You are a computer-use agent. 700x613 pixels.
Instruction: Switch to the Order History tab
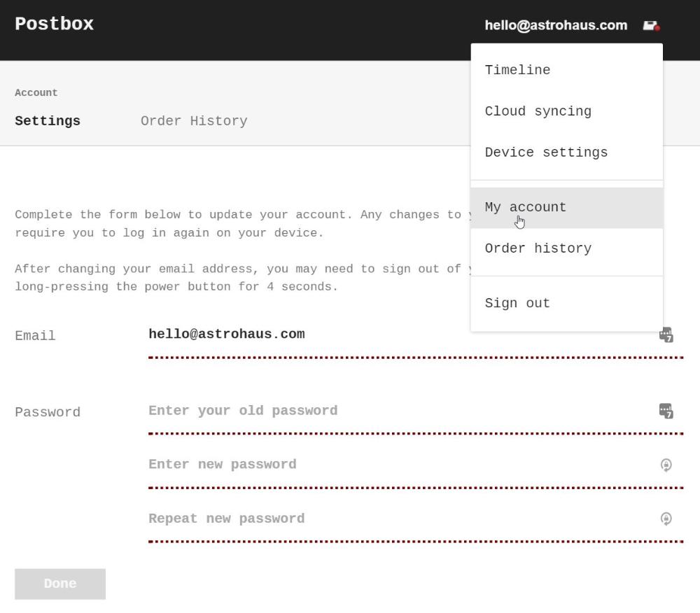[x=194, y=121]
